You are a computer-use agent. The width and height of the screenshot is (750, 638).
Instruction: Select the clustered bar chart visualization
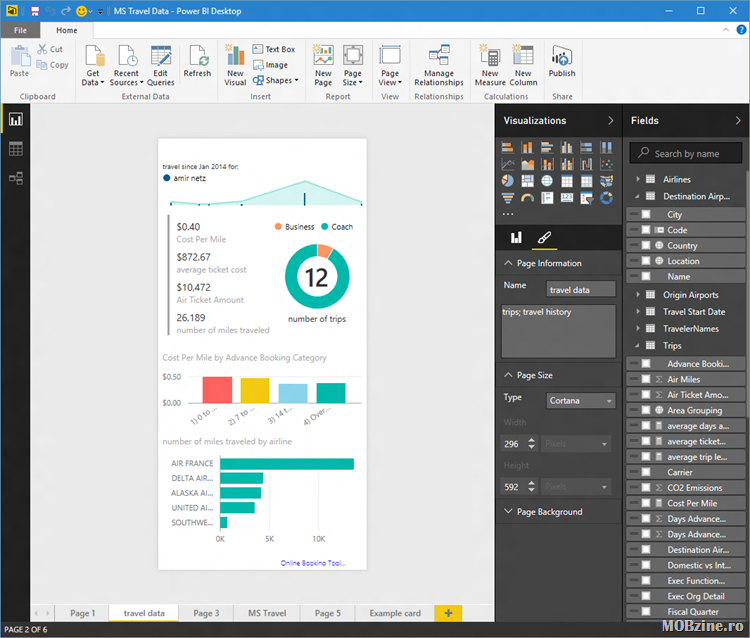pos(547,147)
